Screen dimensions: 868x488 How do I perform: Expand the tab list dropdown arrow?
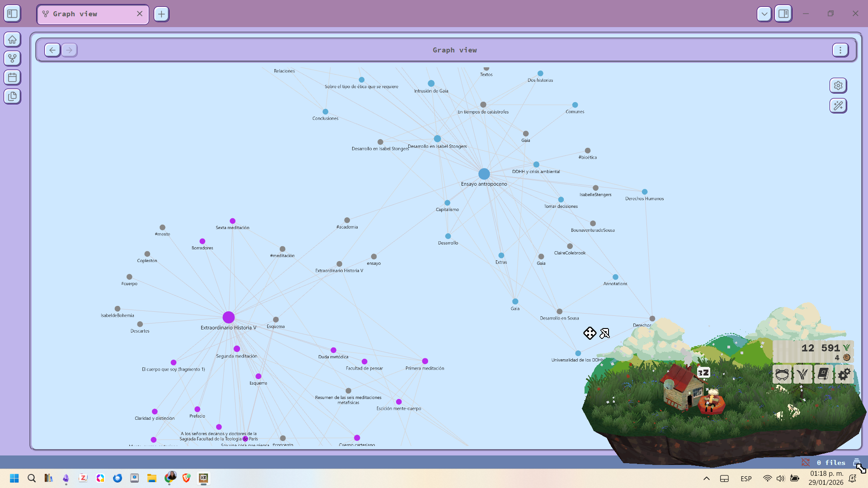point(764,14)
